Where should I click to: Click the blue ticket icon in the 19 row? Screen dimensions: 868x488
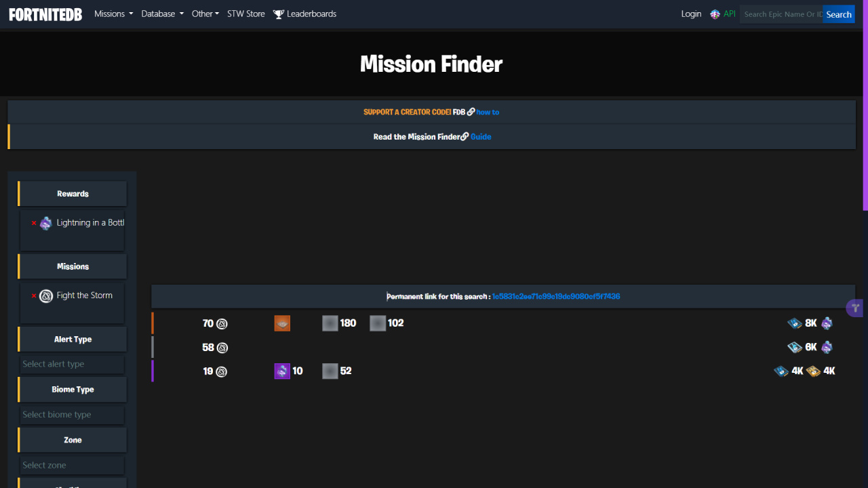pyautogui.click(x=781, y=371)
